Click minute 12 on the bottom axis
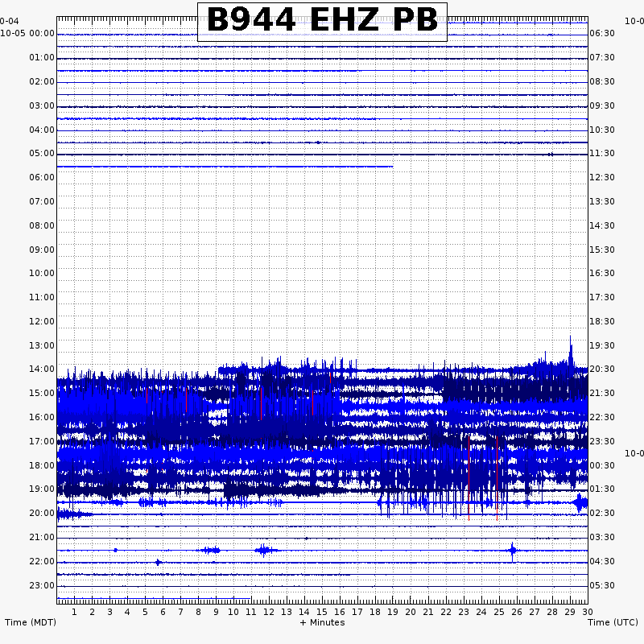This screenshot has height=644, width=644. (269, 612)
